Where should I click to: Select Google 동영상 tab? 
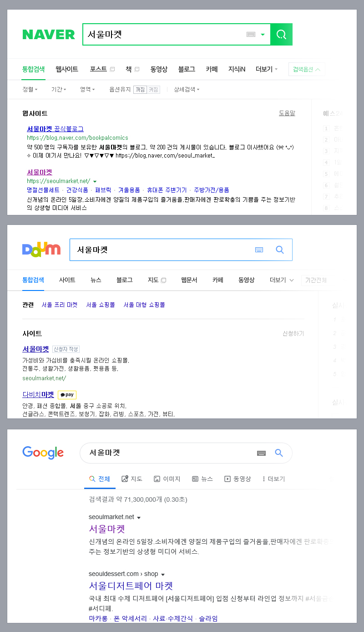tap(238, 479)
